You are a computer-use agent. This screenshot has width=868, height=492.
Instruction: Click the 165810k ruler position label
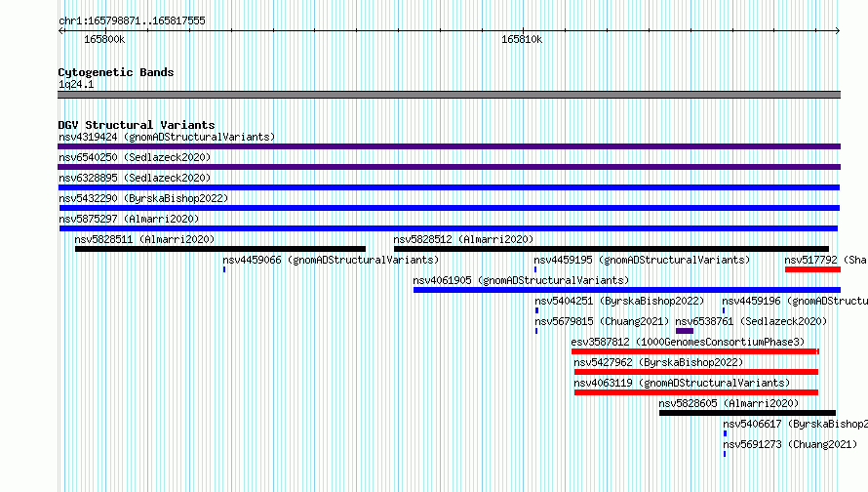tap(522, 39)
